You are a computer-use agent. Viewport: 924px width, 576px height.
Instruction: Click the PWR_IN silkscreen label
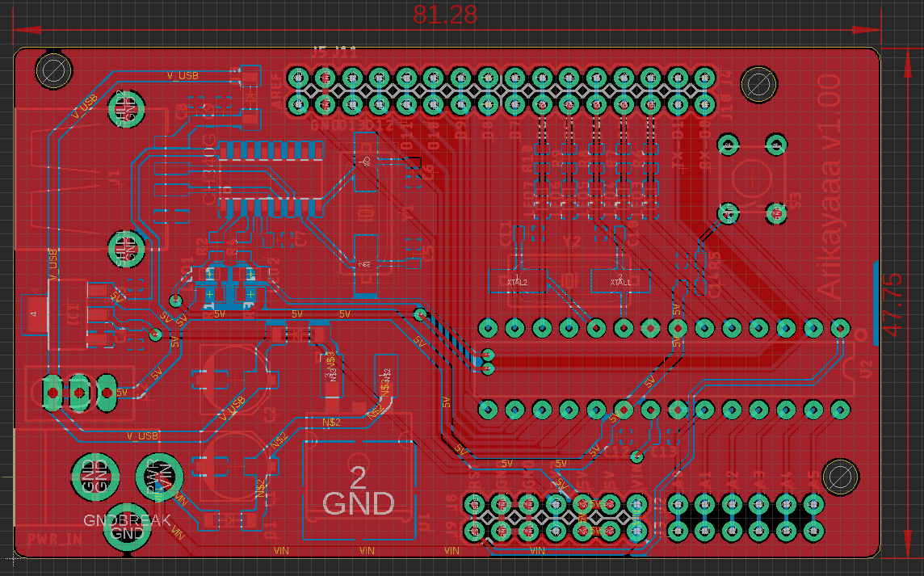pos(55,538)
